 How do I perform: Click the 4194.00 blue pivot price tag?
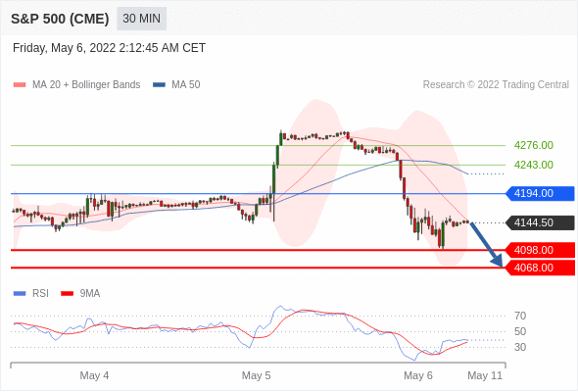tap(540, 193)
